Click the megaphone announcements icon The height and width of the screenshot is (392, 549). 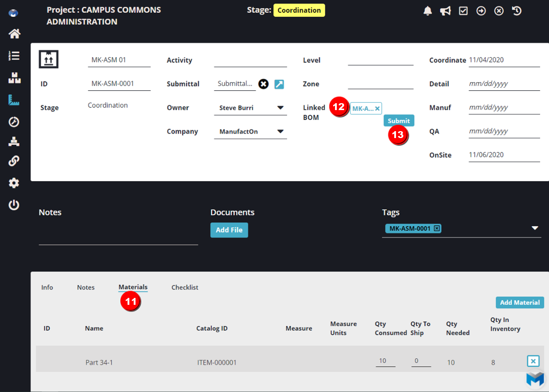coord(445,11)
